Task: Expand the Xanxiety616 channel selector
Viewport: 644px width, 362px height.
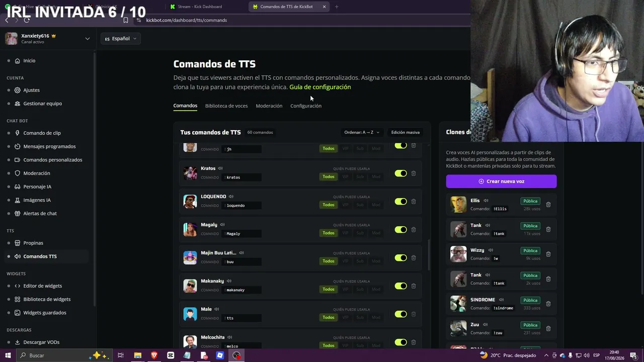Action: point(88,39)
